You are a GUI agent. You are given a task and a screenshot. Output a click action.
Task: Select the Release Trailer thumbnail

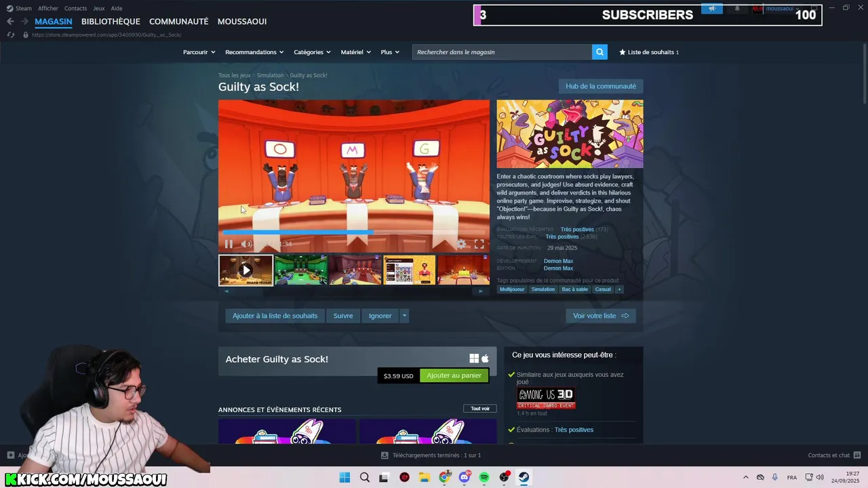click(245, 270)
